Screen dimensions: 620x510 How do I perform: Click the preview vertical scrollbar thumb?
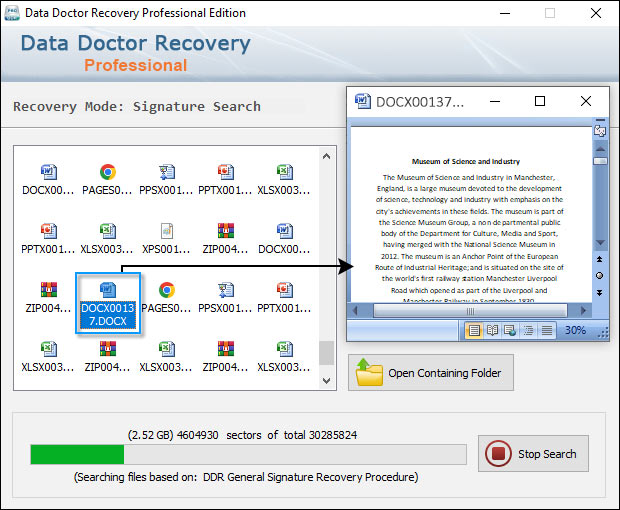pos(600,161)
